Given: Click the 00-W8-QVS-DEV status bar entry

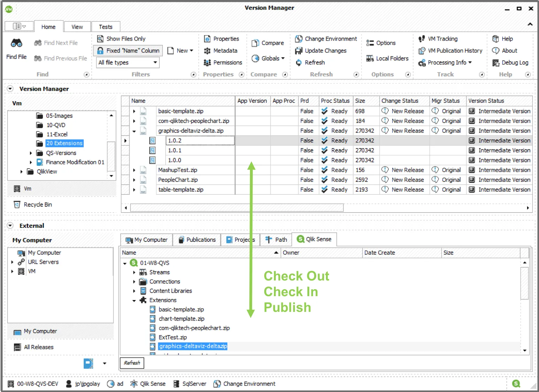Looking at the screenshot, I should tap(33, 384).
